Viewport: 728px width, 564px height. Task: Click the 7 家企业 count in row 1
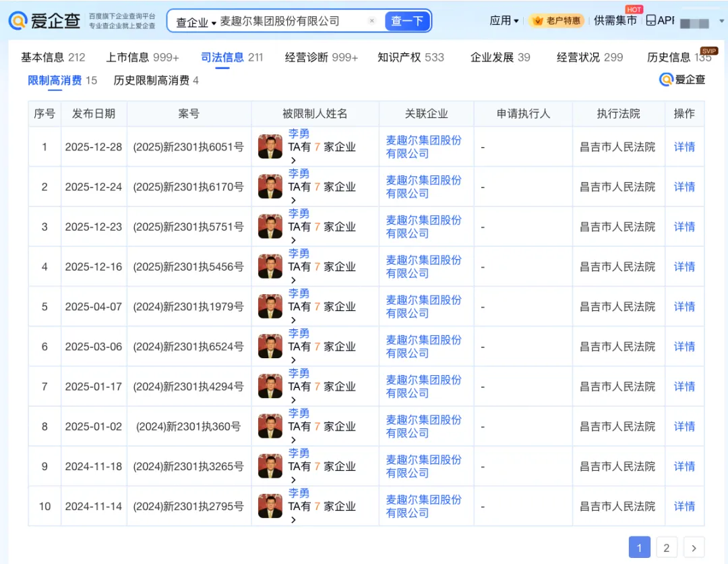click(x=335, y=147)
